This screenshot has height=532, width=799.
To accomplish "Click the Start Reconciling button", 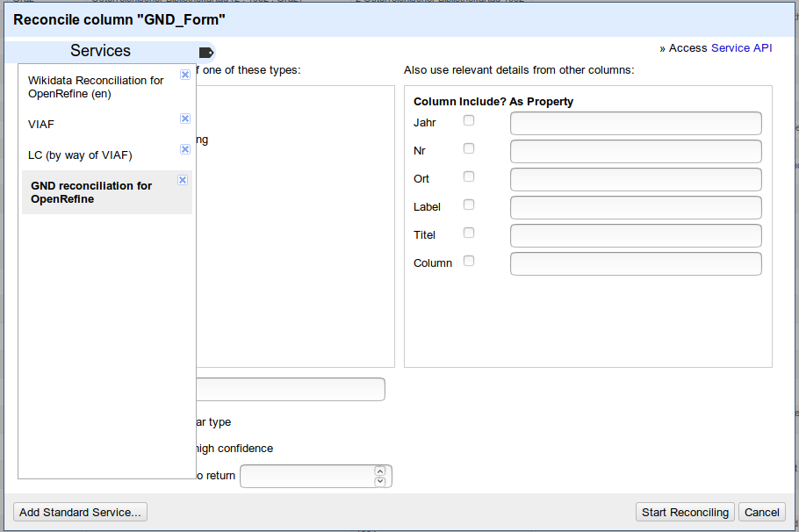I will click(x=685, y=513).
